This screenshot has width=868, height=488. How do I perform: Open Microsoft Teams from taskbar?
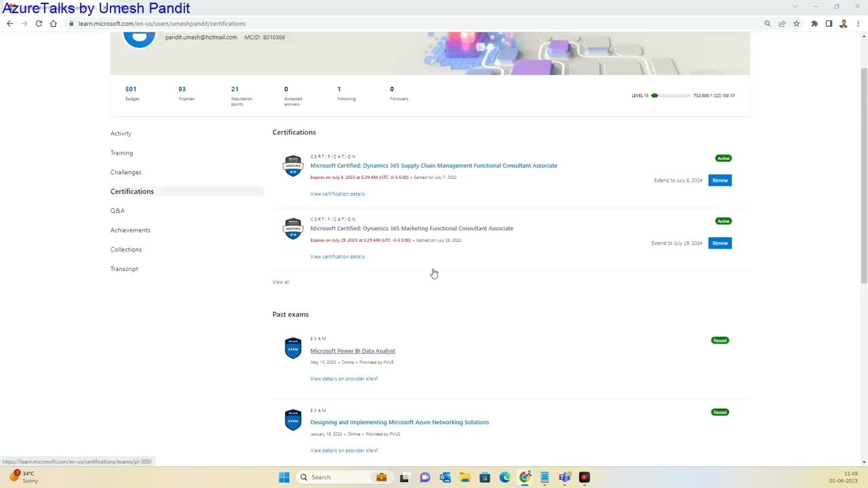coord(565,477)
